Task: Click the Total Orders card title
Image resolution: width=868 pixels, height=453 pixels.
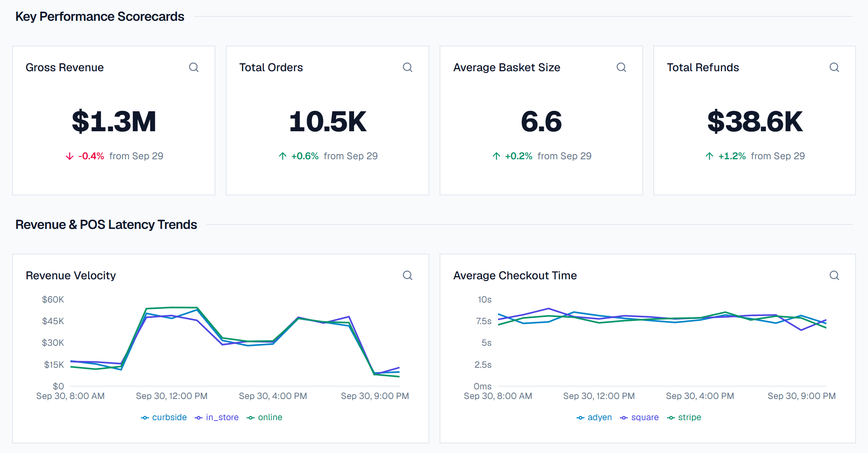Action: 271,68
